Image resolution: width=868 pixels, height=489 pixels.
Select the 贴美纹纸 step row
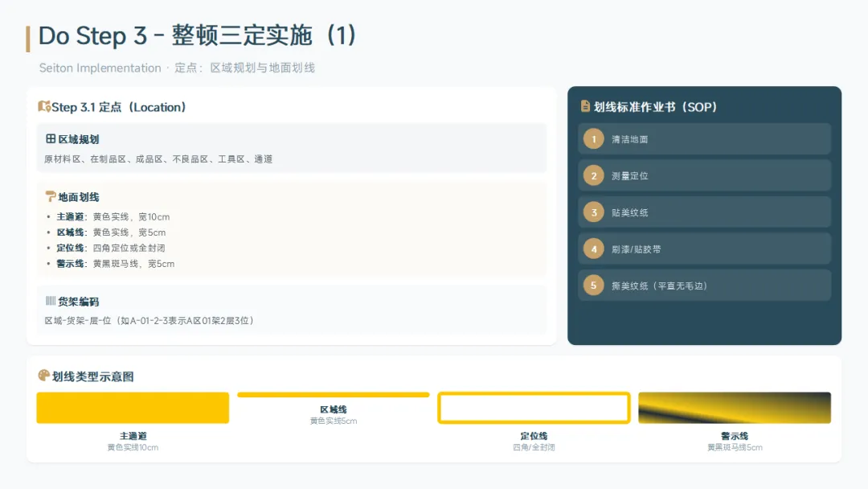tap(704, 212)
